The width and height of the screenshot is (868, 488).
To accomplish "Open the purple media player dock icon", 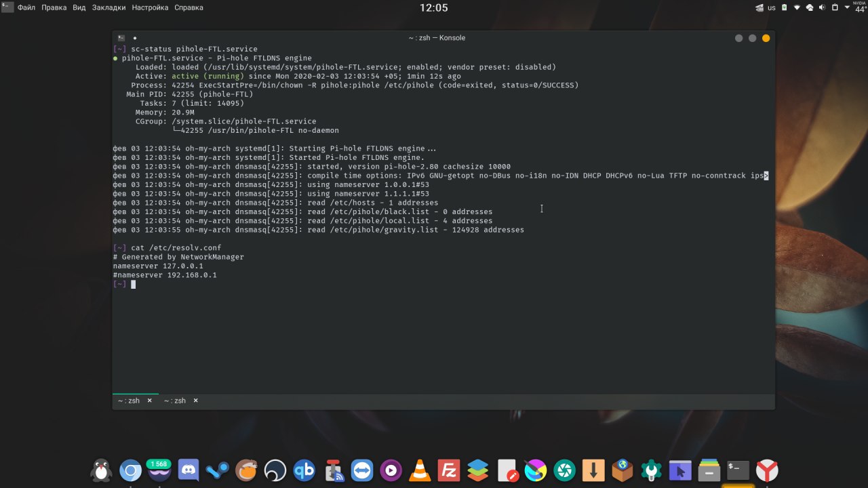I will click(x=391, y=470).
